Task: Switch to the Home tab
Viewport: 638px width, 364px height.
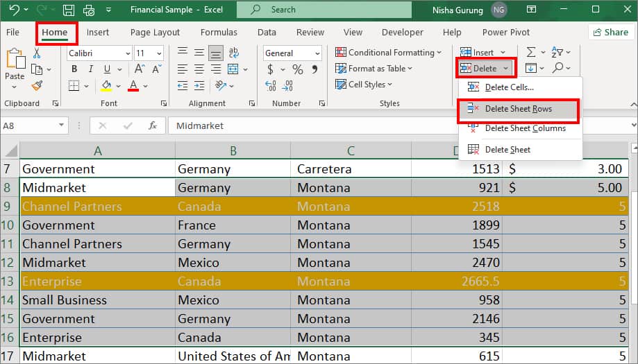Action: pos(55,32)
